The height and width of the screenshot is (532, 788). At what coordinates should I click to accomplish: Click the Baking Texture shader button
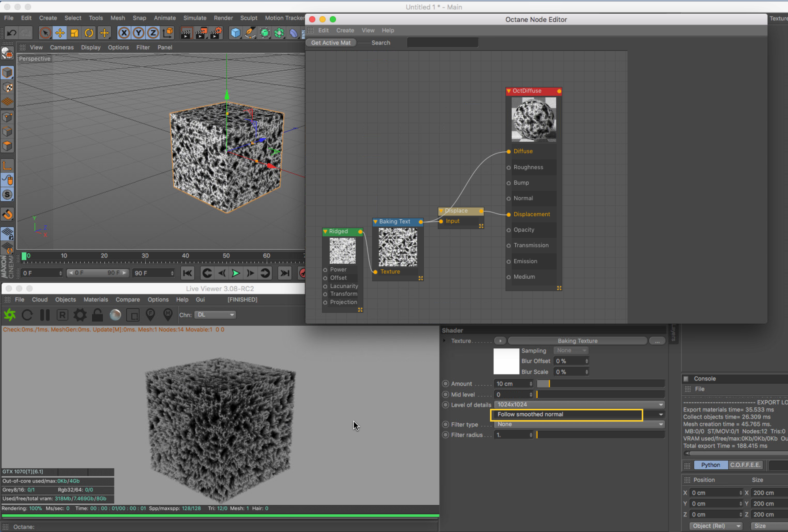(x=577, y=341)
